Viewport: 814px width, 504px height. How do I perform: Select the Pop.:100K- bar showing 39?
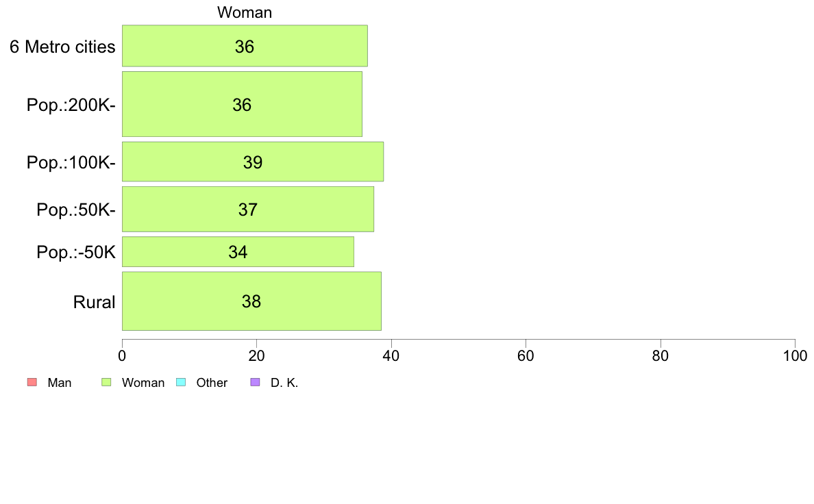[x=253, y=162]
